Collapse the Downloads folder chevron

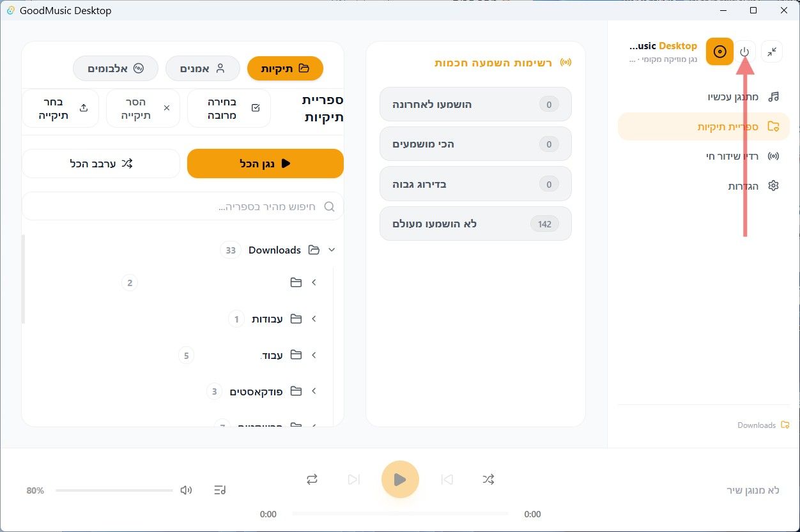point(331,250)
